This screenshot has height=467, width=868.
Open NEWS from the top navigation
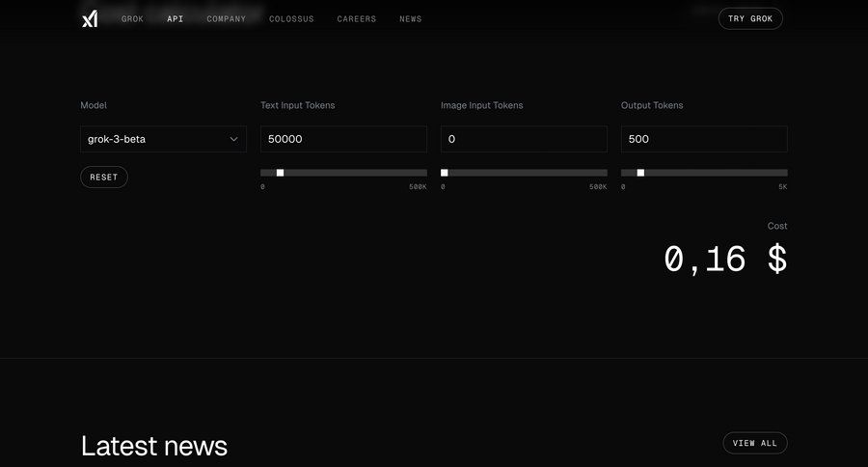[410, 19]
